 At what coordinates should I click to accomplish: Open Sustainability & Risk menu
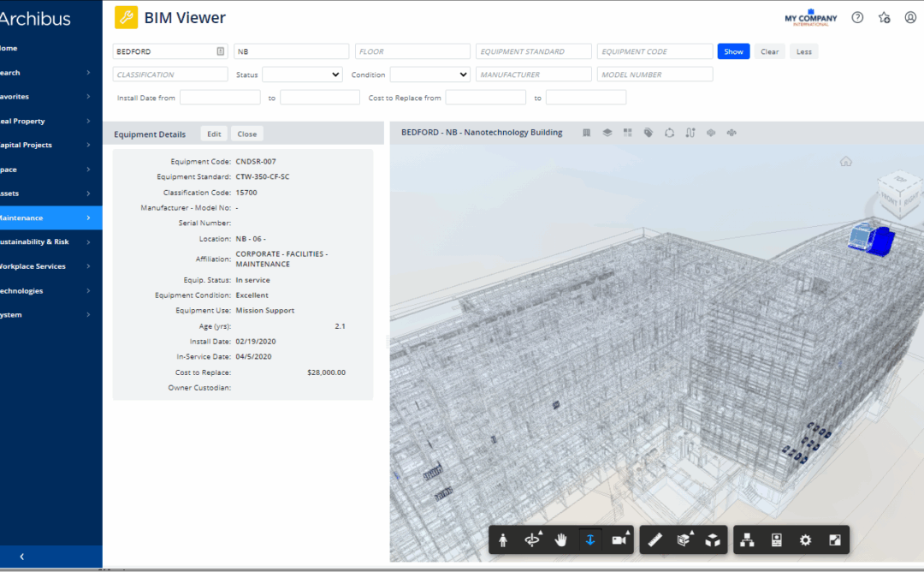50,241
